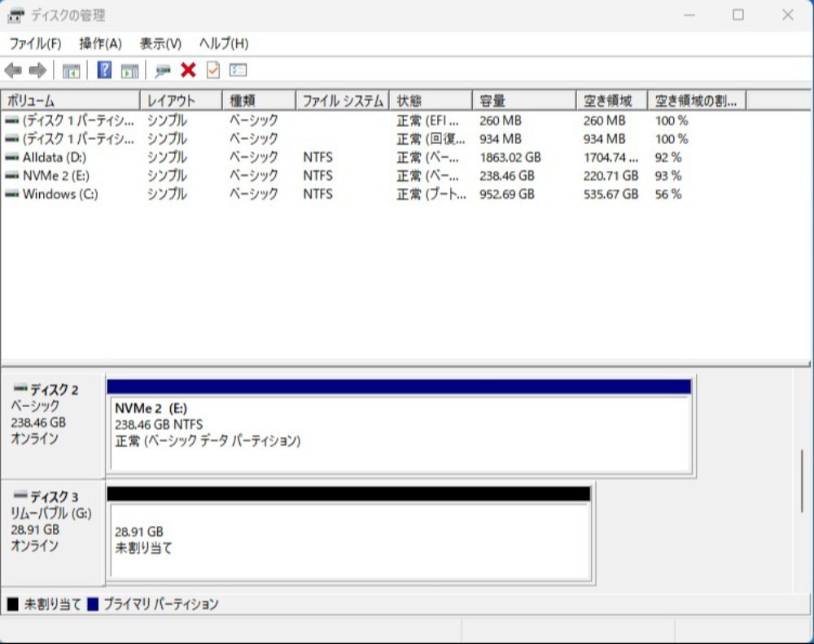The width and height of the screenshot is (814, 644).
Task: Click the 1863.02 GB capacity cell
Action: pyautogui.click(x=510, y=157)
